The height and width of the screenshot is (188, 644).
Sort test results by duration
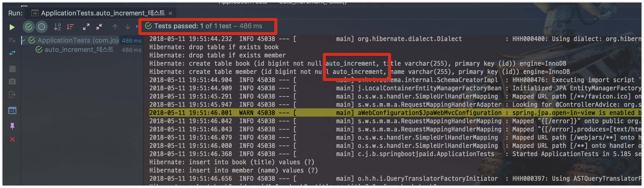click(x=70, y=27)
